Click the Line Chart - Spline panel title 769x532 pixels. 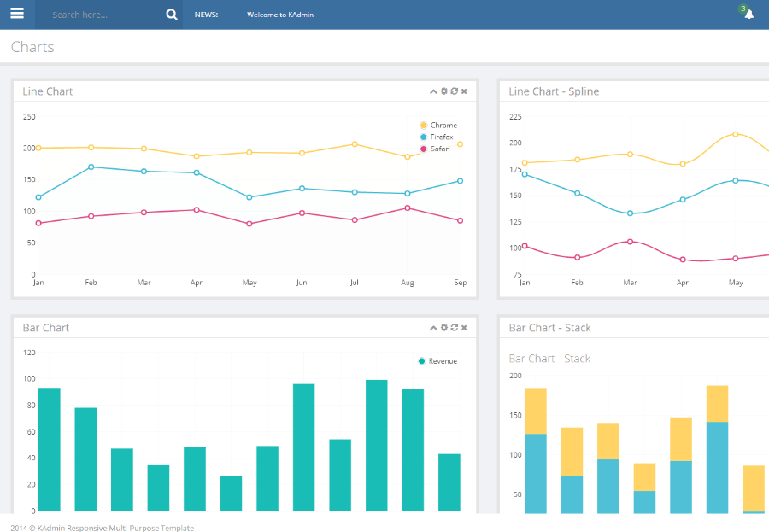554,91
